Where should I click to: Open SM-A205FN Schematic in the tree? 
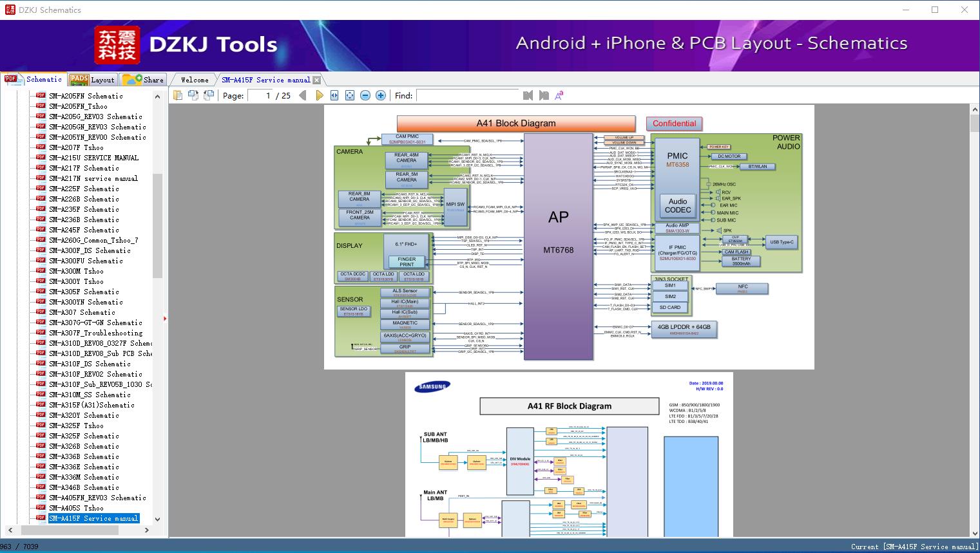click(86, 96)
